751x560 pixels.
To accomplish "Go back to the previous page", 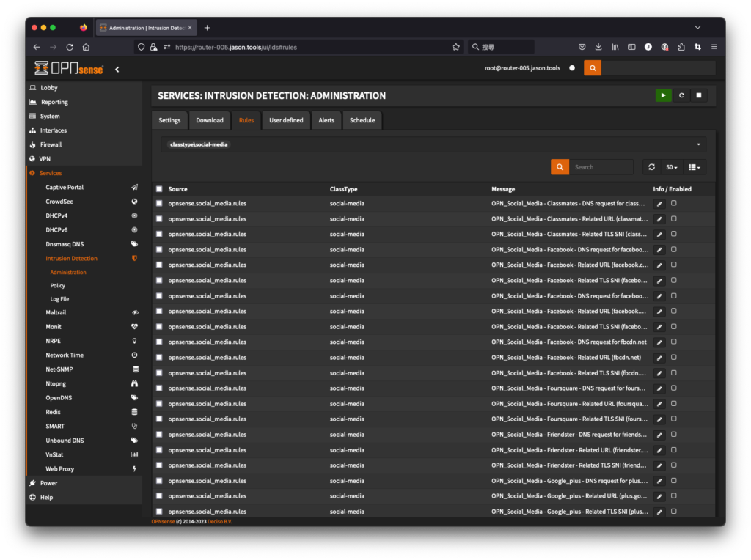I will pyautogui.click(x=37, y=47).
